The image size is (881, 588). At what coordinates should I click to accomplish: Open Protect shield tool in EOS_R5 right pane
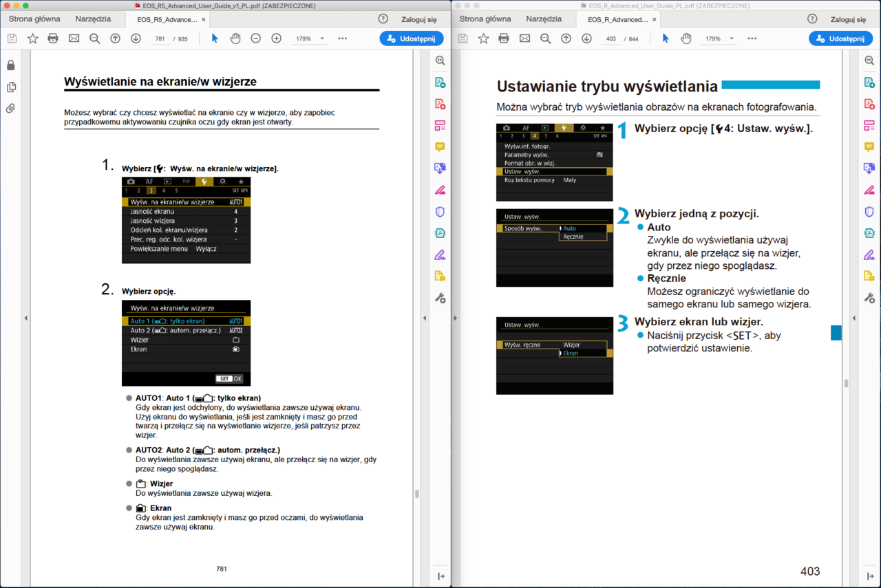click(440, 212)
